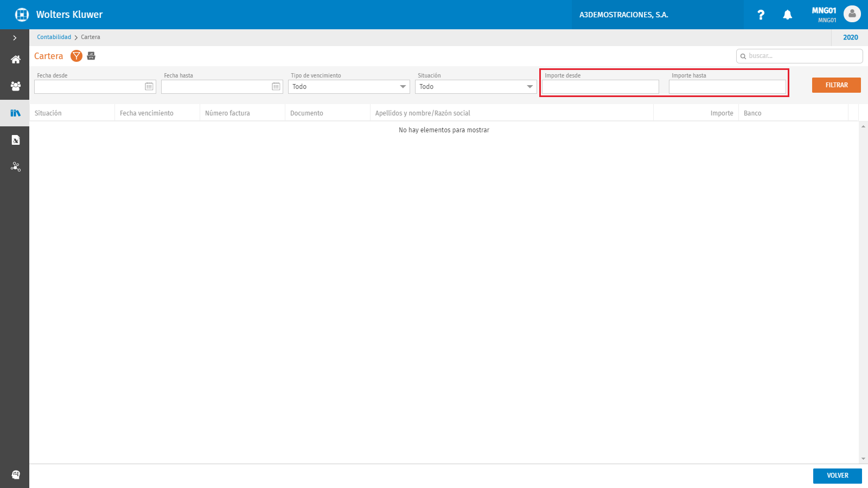Open the people group icon in sidebar
This screenshot has height=488, width=868.
[x=15, y=86]
